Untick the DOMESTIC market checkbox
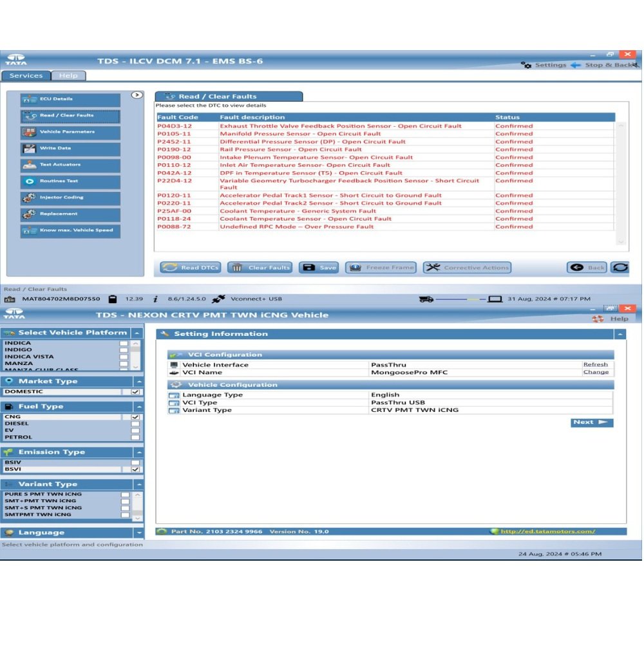 135,392
